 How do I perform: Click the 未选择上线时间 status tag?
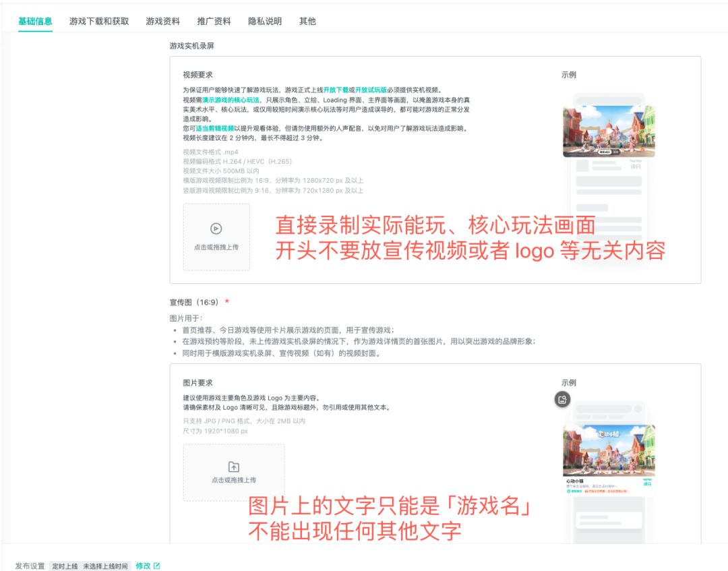tap(105, 566)
